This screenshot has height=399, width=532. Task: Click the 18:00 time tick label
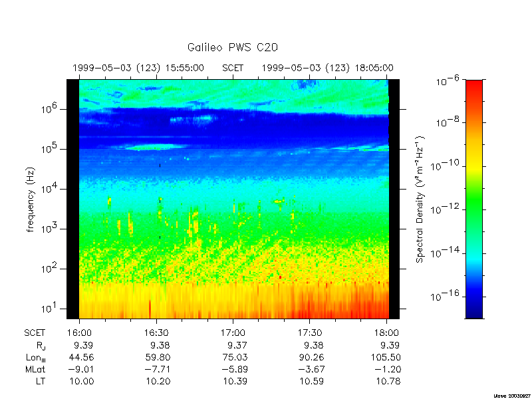388,333
